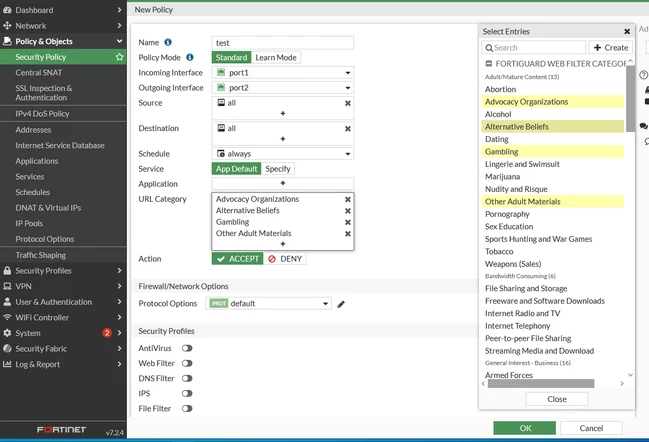Click the pencil icon to edit Protocol Options
The height and width of the screenshot is (442, 649).
click(341, 304)
